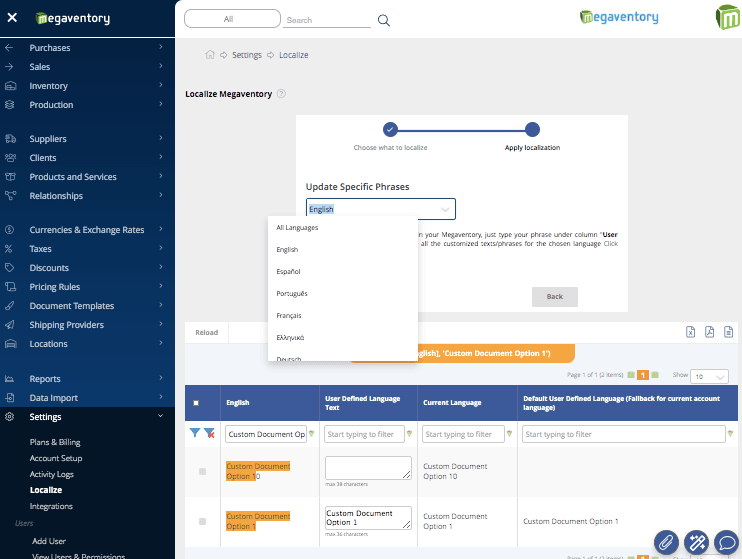
Task: Export the grid to Excel
Action: tap(690, 332)
